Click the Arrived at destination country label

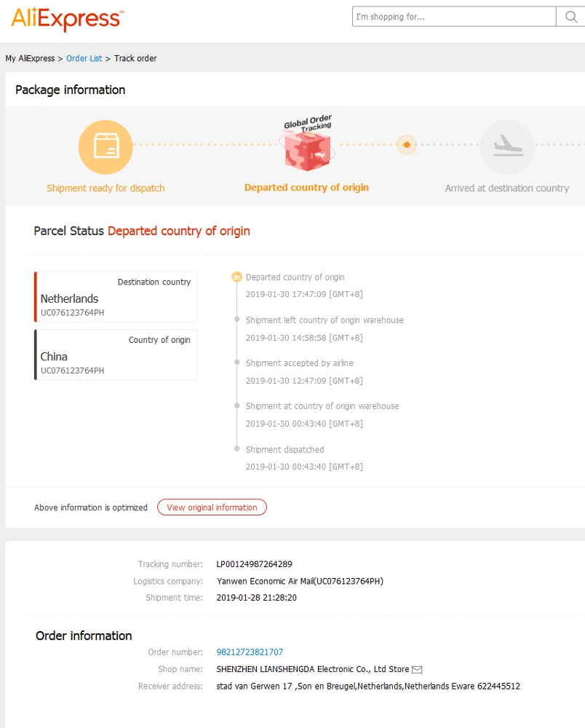tap(506, 189)
